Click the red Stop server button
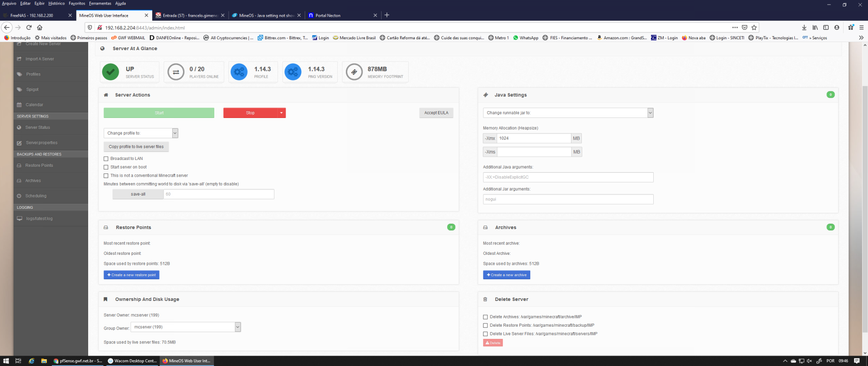This screenshot has height=366, width=868. click(x=250, y=113)
